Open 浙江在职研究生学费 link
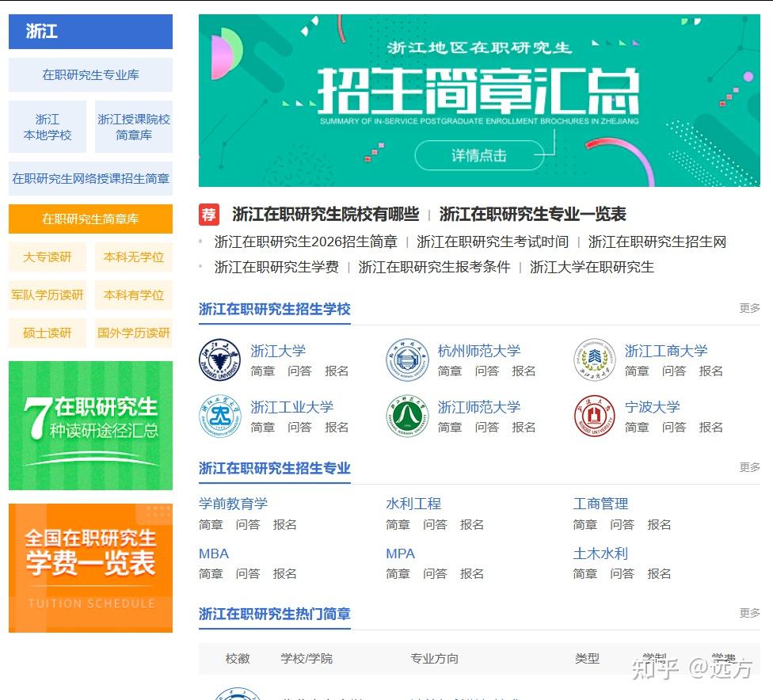The width and height of the screenshot is (773, 700). [276, 267]
